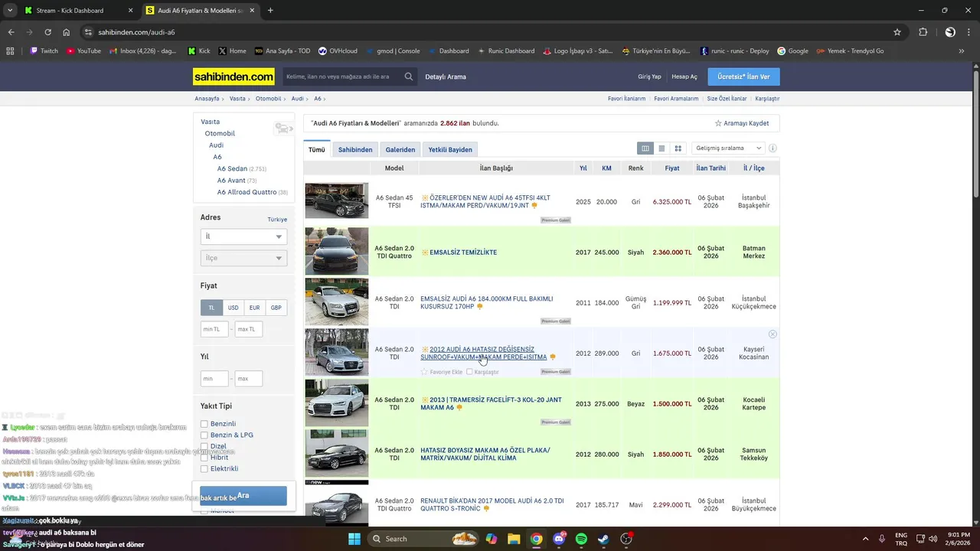This screenshot has width=980, height=551.
Task: Go back with the browser back arrow
Action: point(11,32)
